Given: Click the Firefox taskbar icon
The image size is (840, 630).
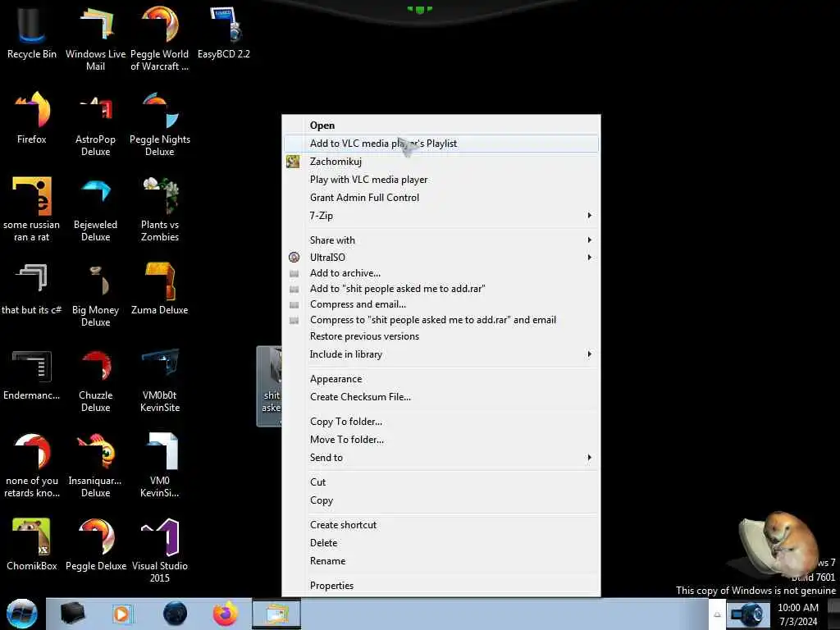Looking at the screenshot, I should (225, 614).
